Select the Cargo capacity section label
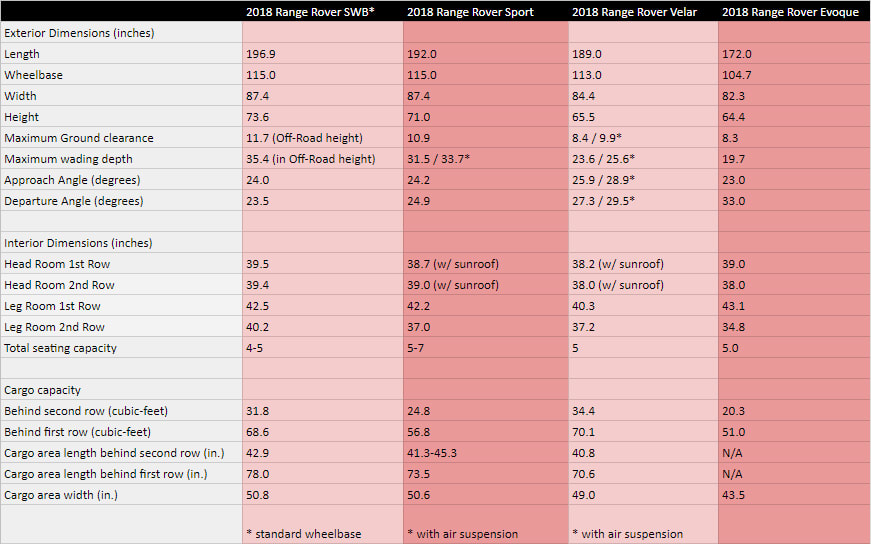871x544 pixels. (x=43, y=390)
